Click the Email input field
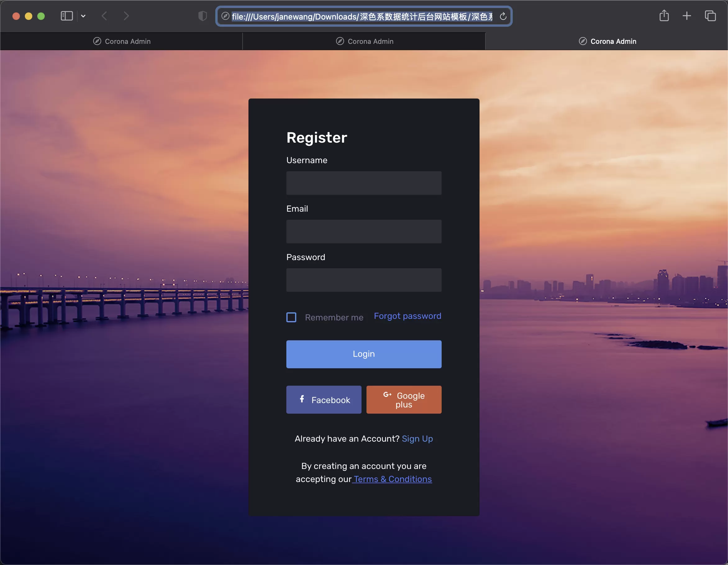The image size is (728, 565). click(x=364, y=231)
